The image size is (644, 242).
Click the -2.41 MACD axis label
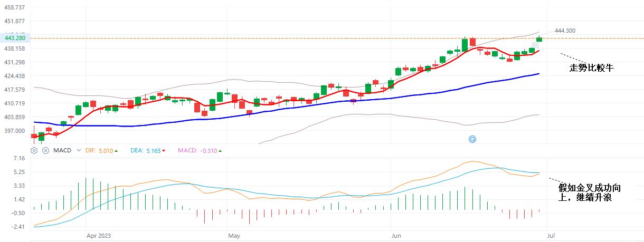[18, 227]
